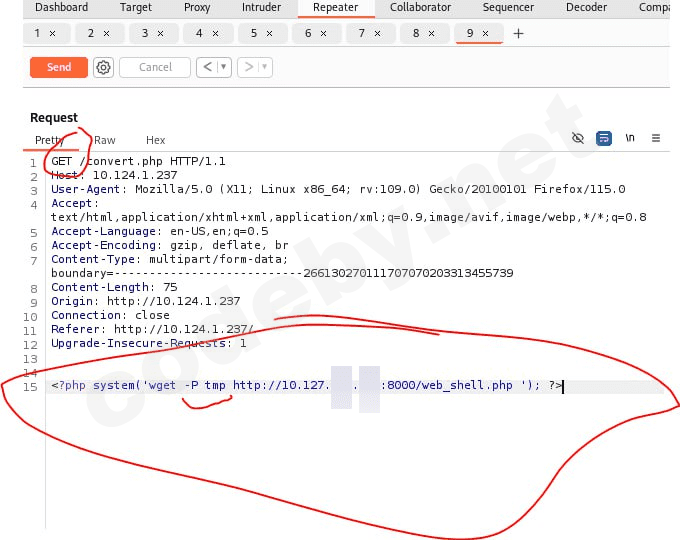The width and height of the screenshot is (680, 540).
Task: Click the Content-Length: 75 line
Action: click(114, 287)
